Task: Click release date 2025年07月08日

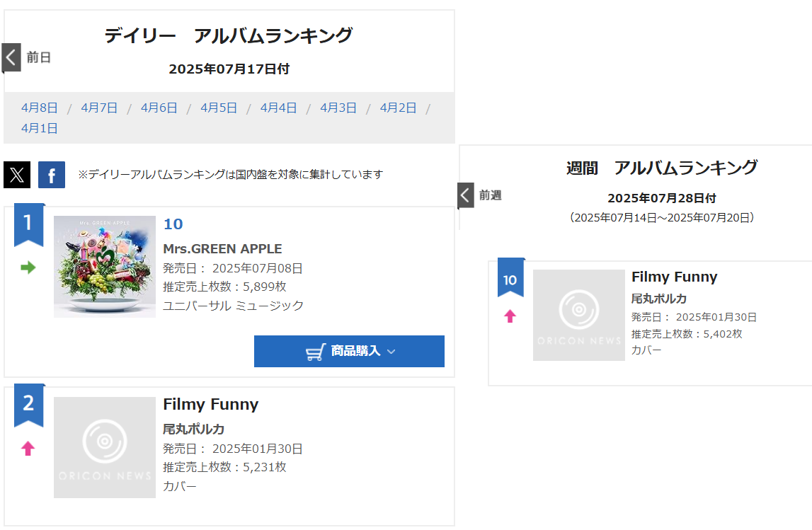Action: click(x=258, y=268)
